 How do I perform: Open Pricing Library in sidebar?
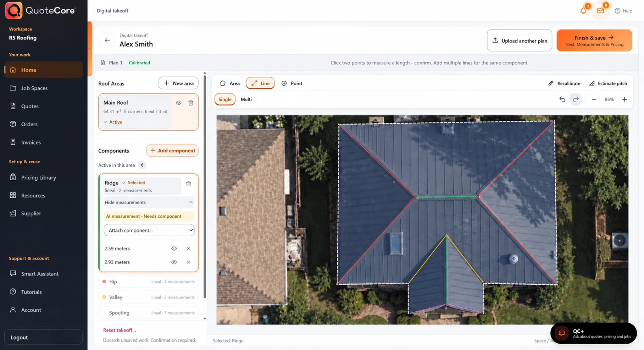43,178
